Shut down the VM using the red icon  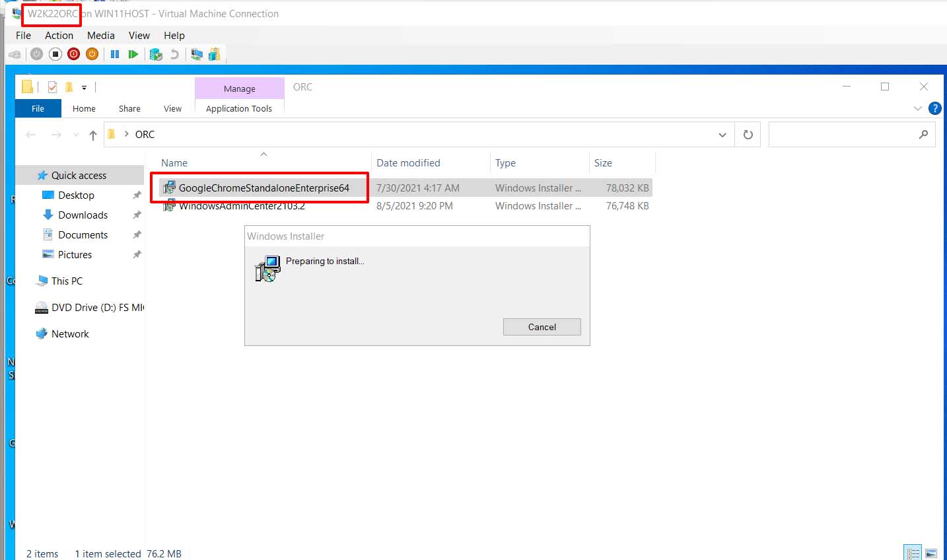(74, 54)
